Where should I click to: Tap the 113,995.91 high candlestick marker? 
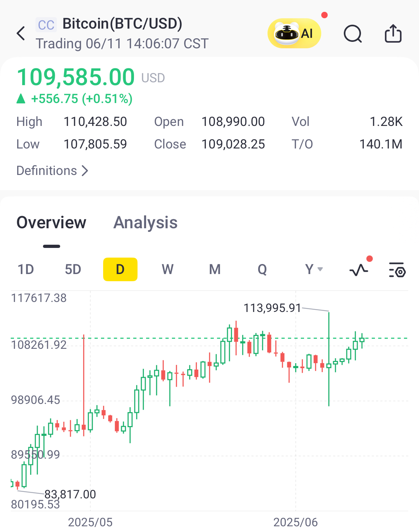tap(272, 308)
